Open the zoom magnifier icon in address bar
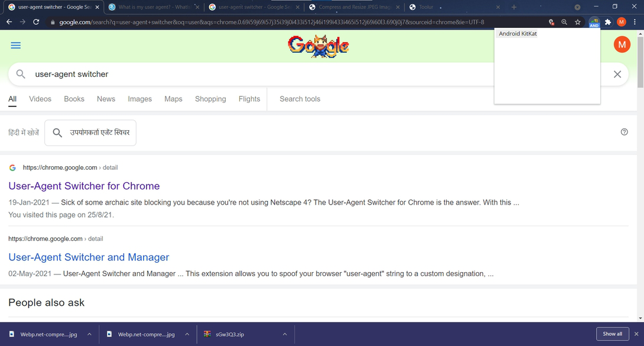644x346 pixels. [564, 22]
